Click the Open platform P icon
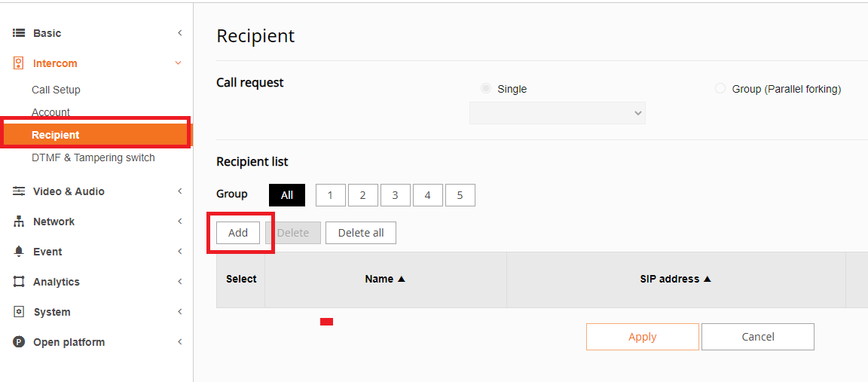The height and width of the screenshot is (382, 868). click(x=19, y=342)
